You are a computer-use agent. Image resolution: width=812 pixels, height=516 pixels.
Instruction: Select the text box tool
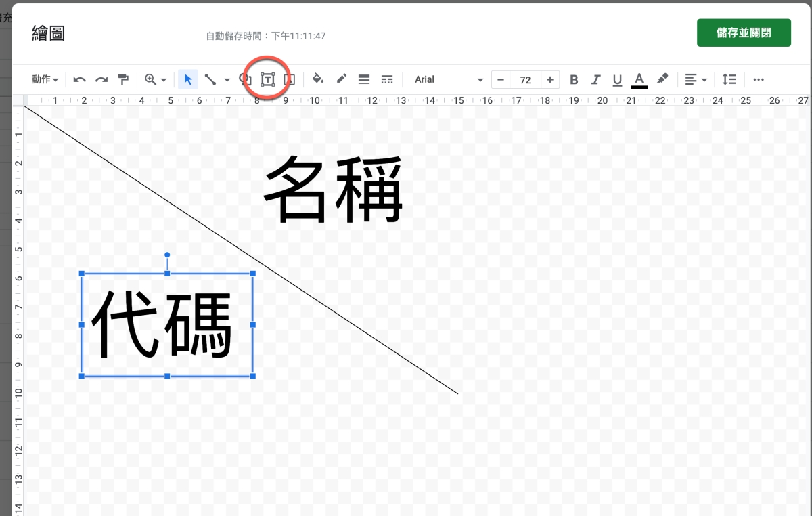(268, 80)
